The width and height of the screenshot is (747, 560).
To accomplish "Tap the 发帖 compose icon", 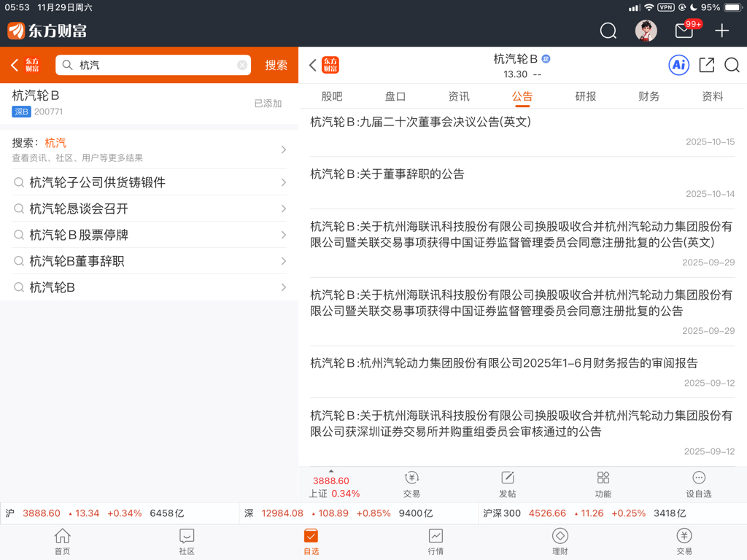I will 508,484.
